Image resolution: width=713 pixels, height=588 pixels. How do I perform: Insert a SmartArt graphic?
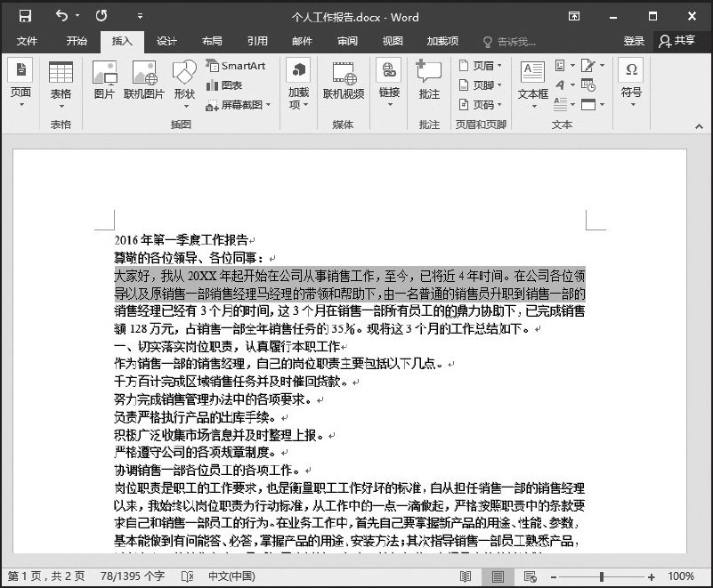coord(236,66)
